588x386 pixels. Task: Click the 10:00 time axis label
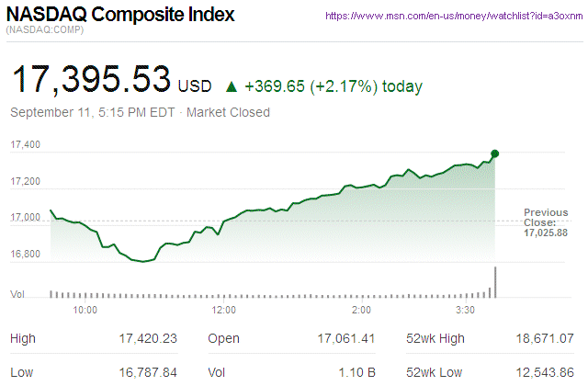[85, 310]
